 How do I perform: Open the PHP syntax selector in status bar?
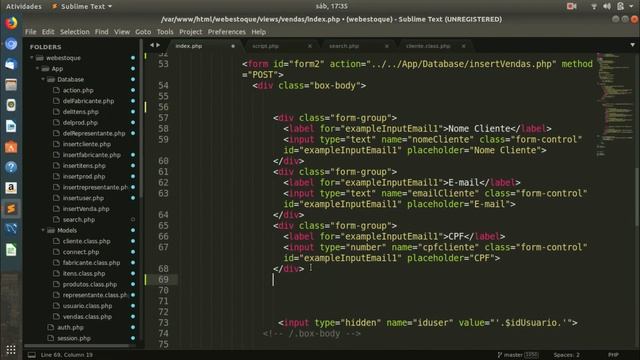pyautogui.click(x=613, y=355)
